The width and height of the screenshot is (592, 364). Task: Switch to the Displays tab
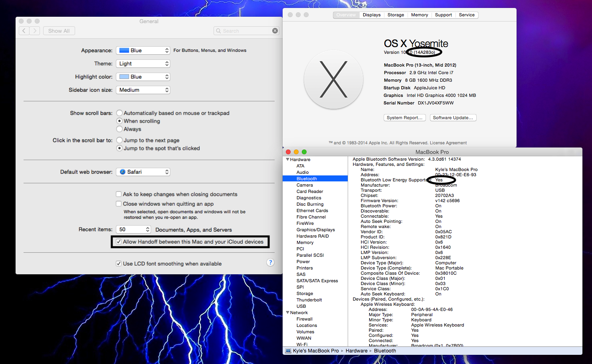click(372, 15)
